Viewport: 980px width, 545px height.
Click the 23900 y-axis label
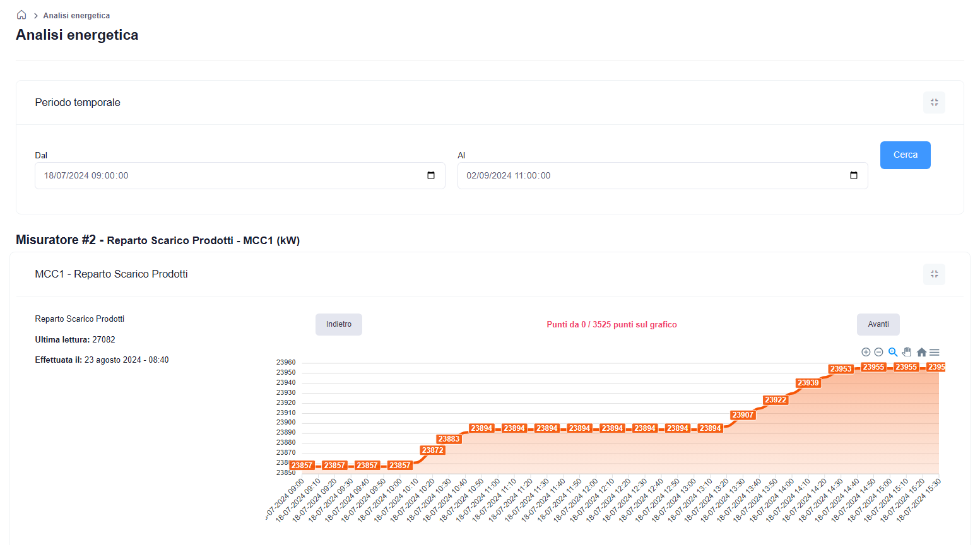286,422
